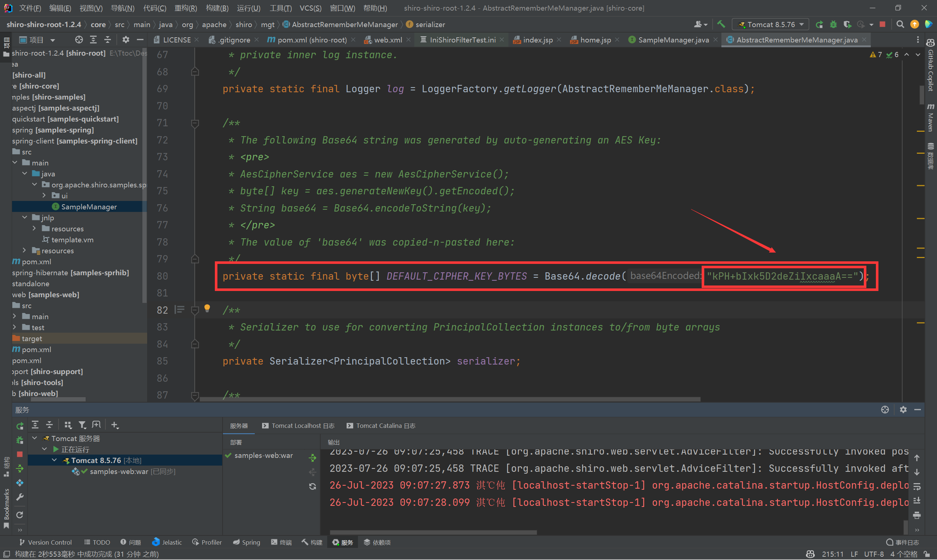Open the 文件(F) menu
The image size is (937, 560).
point(30,8)
